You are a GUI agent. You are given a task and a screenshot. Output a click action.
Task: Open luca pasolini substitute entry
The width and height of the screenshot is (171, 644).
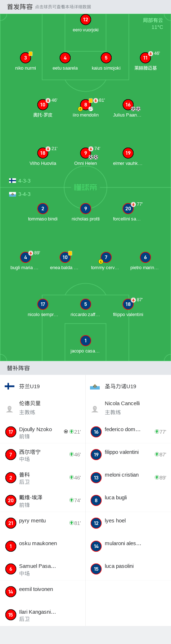tap(128, 569)
